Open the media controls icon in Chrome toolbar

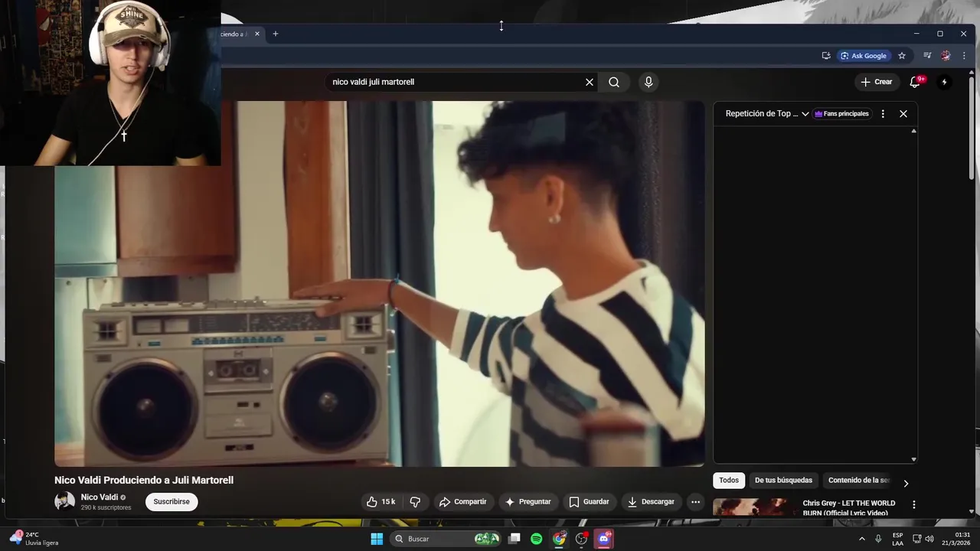(927, 55)
